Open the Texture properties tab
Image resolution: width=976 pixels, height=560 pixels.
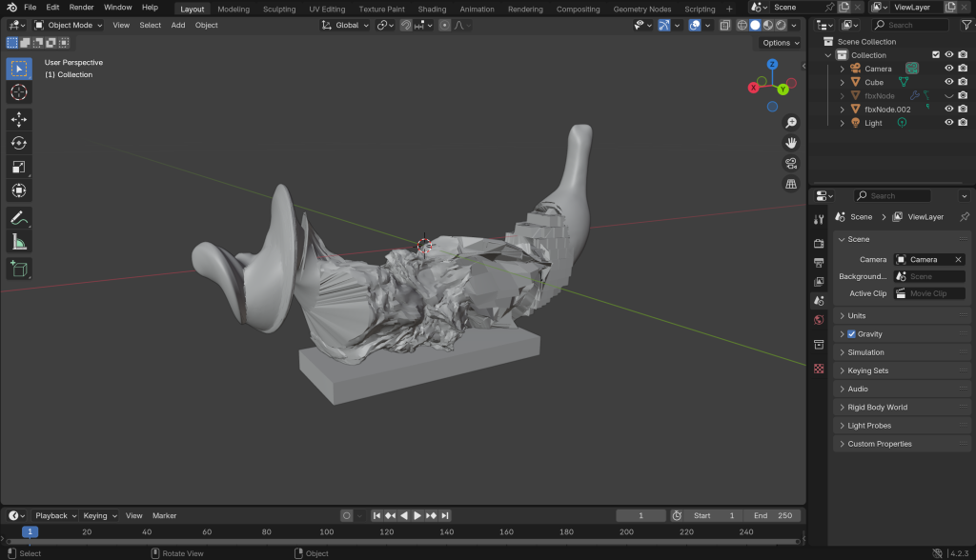click(x=819, y=369)
